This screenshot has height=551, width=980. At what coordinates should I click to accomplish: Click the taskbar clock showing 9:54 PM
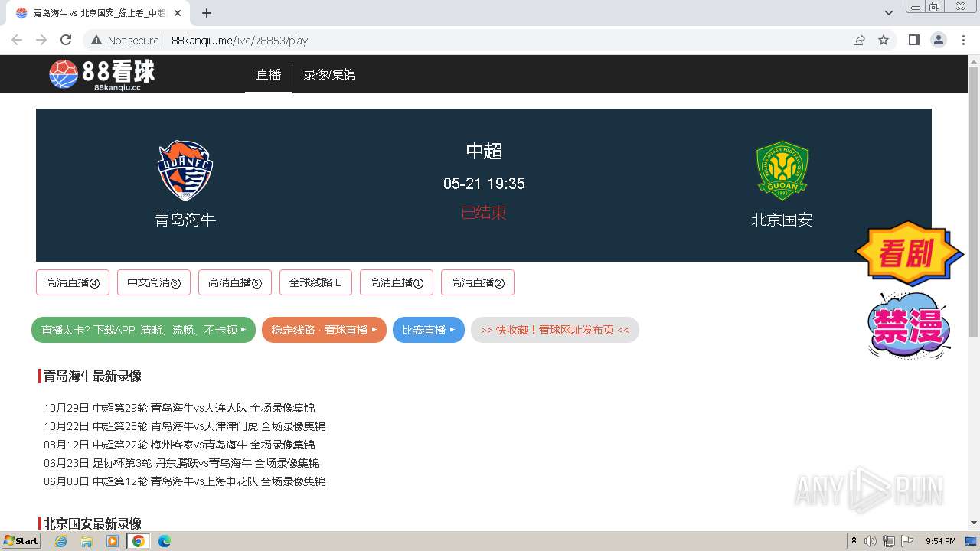[x=941, y=541]
